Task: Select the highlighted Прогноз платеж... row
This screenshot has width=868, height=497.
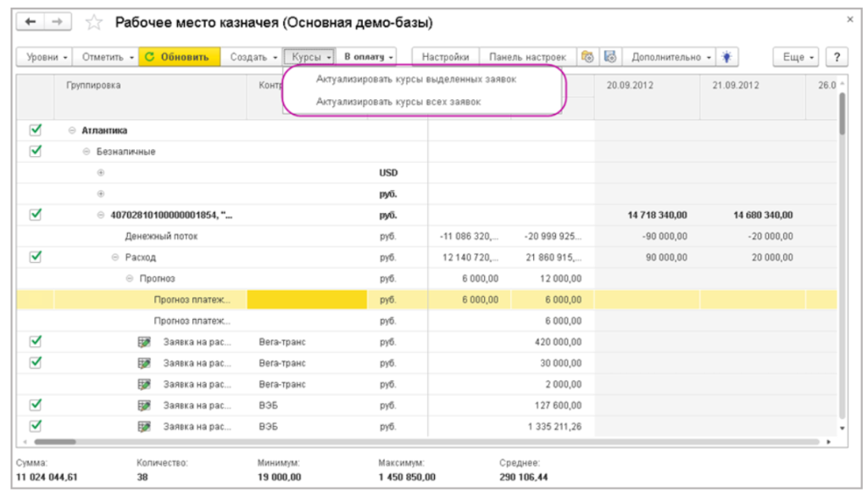Action: click(x=427, y=299)
